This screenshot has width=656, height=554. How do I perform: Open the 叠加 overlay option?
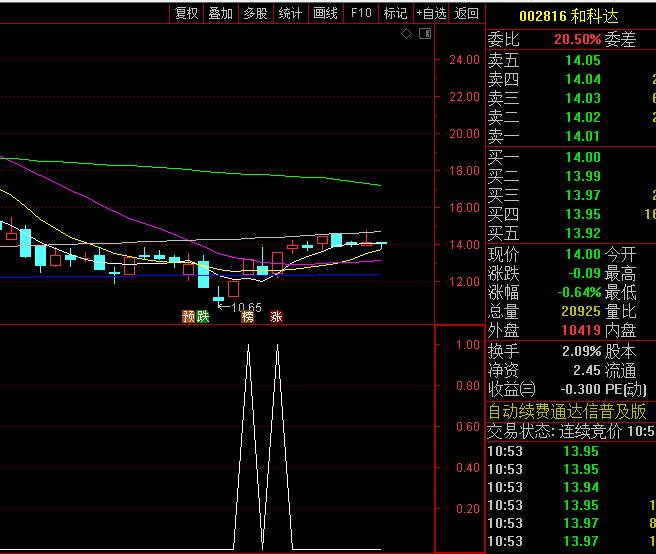[220, 13]
